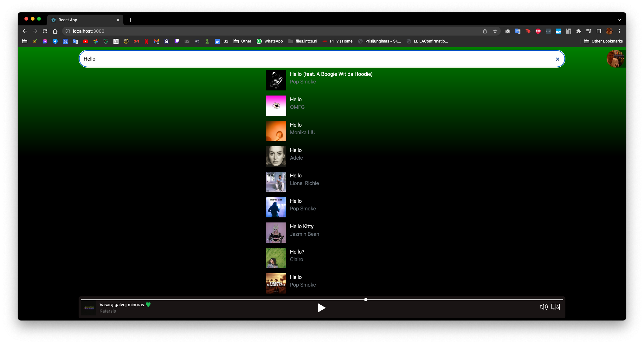Open the Twitch bookmark

click(x=177, y=41)
